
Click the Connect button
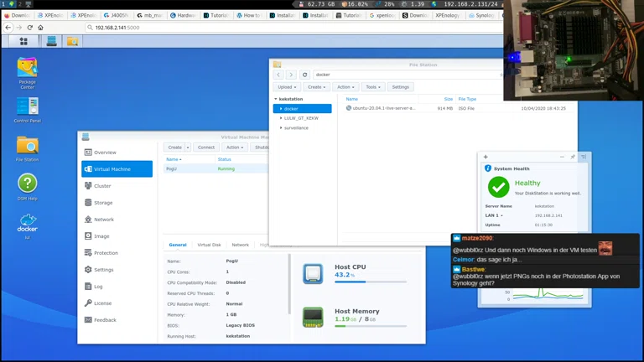tap(205, 147)
